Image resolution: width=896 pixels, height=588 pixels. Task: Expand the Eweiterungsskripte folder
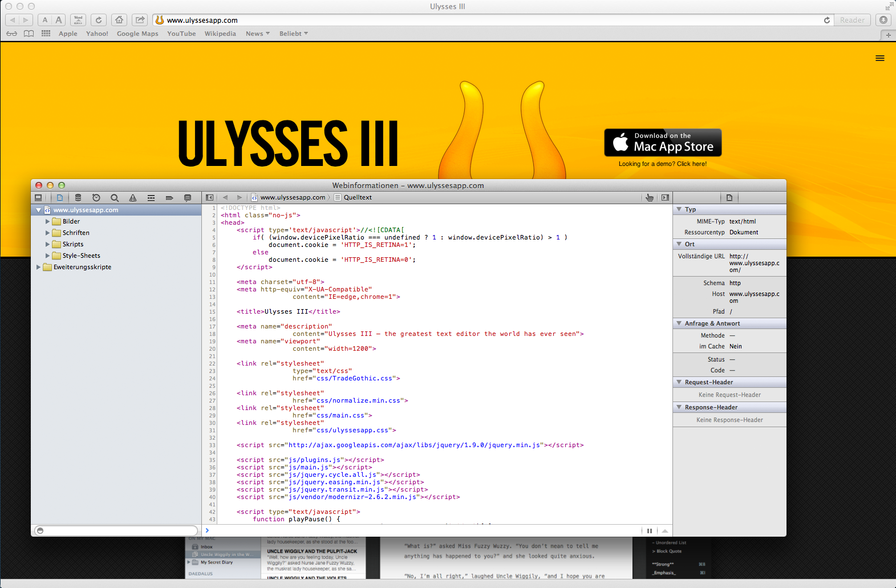point(39,267)
